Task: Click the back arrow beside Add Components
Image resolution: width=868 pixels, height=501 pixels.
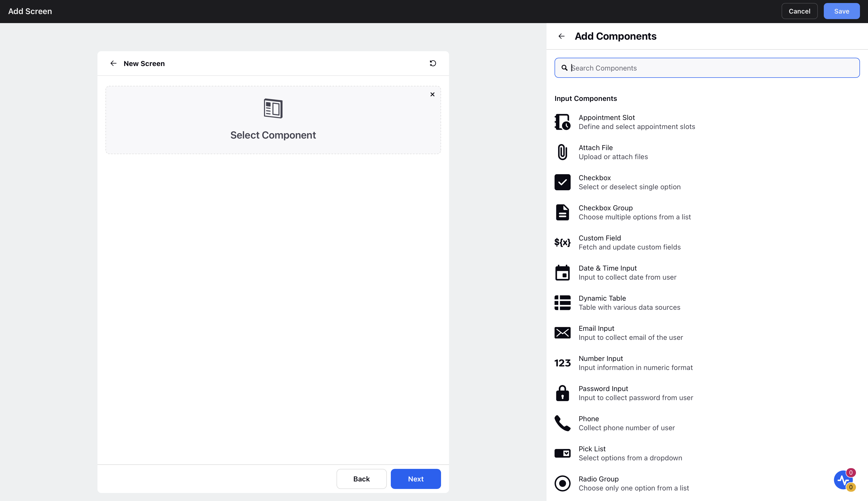Action: point(562,36)
